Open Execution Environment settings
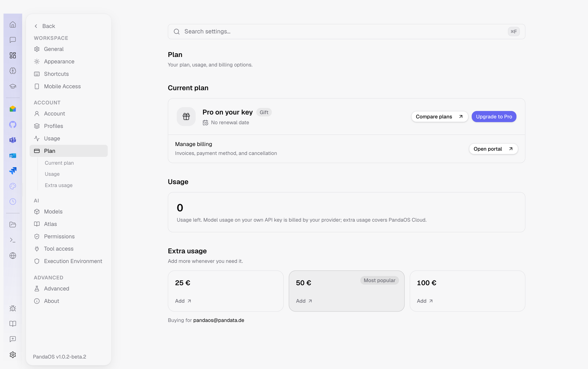 69,261
